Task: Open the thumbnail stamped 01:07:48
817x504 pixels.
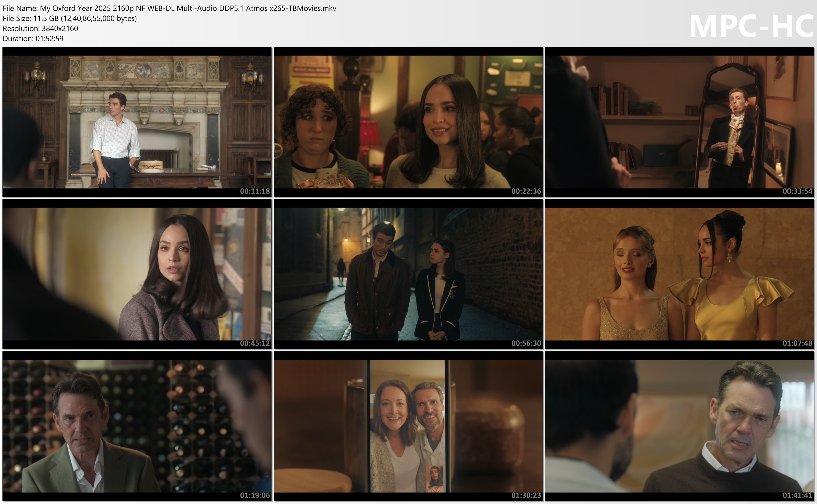Action: (x=680, y=274)
